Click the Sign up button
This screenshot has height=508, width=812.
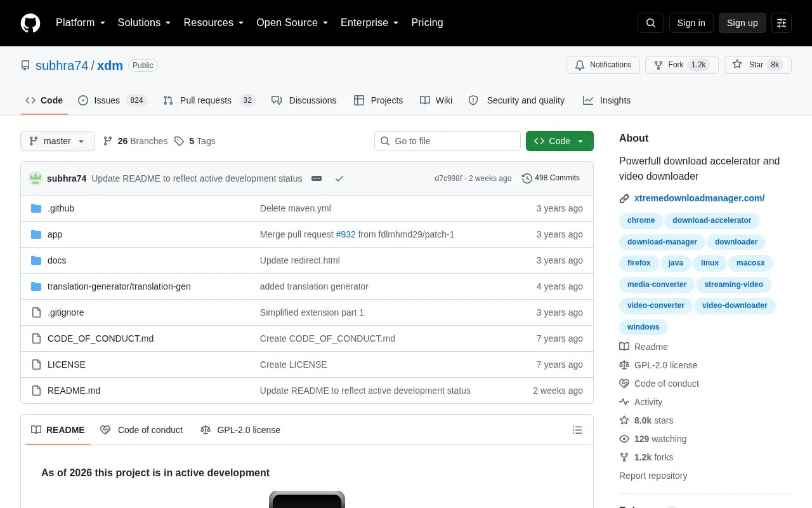[742, 23]
